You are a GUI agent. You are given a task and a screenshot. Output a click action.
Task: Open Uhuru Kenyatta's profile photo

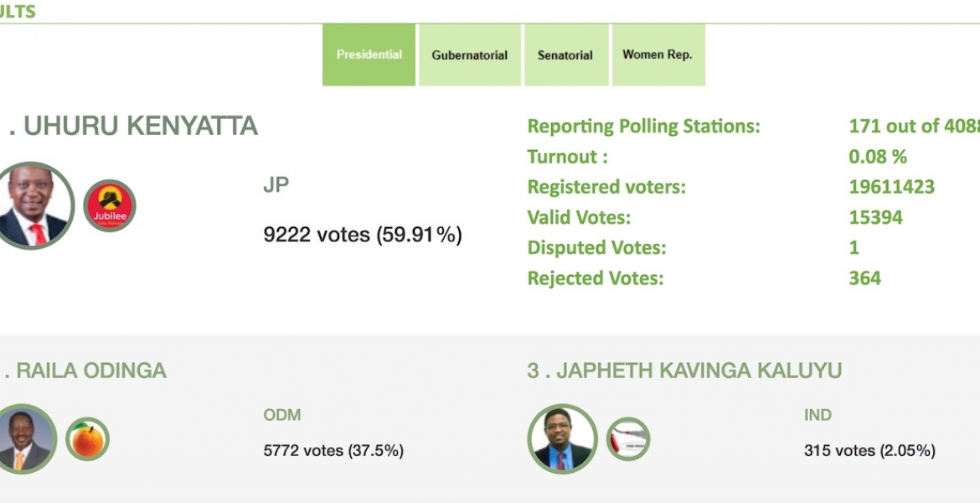[35, 204]
